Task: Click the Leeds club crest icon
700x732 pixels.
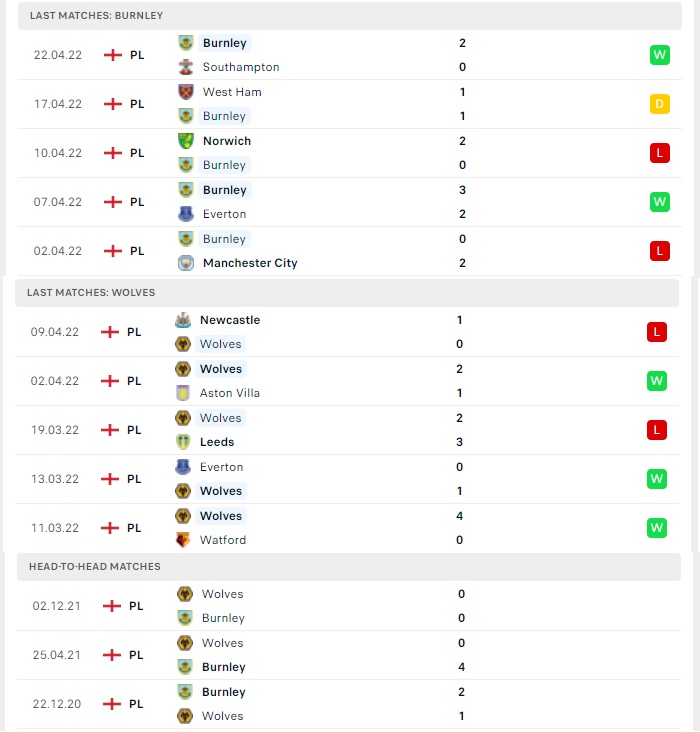Action: [183, 442]
